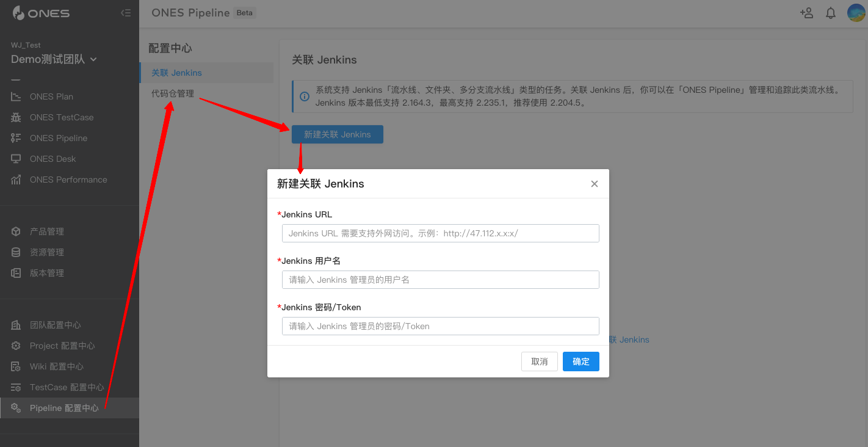Image resolution: width=868 pixels, height=447 pixels.
Task: Click the ONES Performance chart icon
Action: (16, 180)
